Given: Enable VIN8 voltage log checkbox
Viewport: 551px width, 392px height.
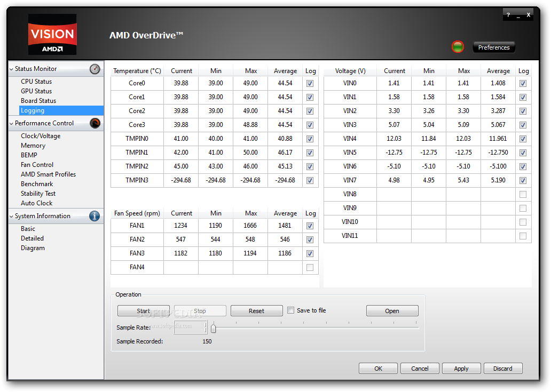Looking at the screenshot, I should point(523,195).
